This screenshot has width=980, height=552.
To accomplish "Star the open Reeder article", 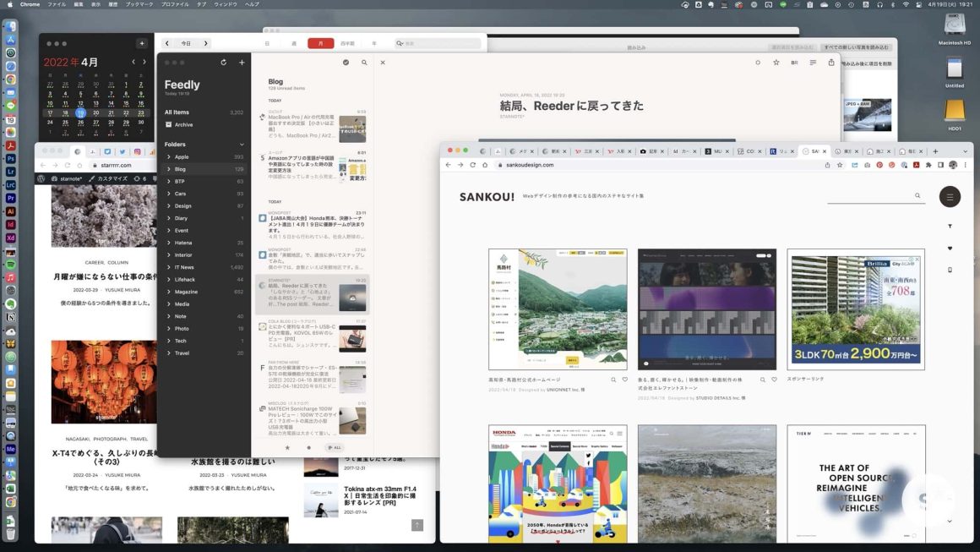I will pos(776,63).
